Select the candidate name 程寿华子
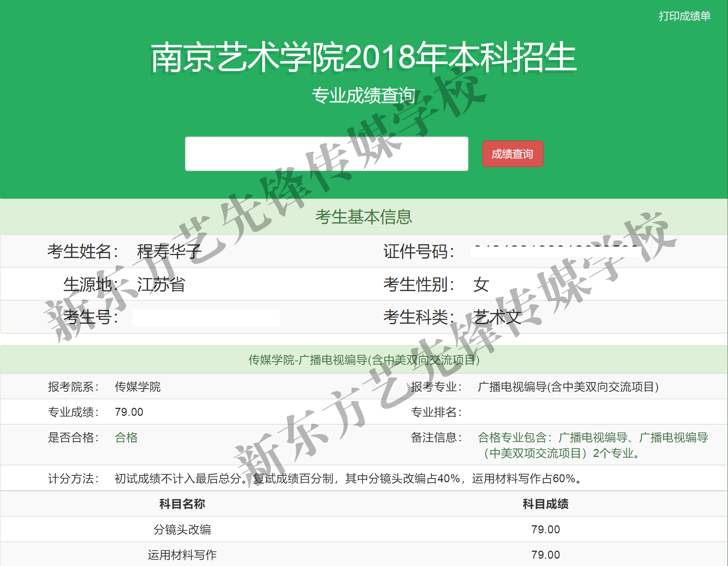 pyautogui.click(x=169, y=252)
